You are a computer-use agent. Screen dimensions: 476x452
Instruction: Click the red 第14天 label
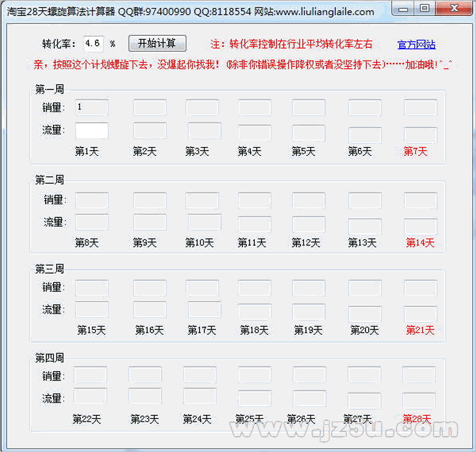[x=420, y=243]
